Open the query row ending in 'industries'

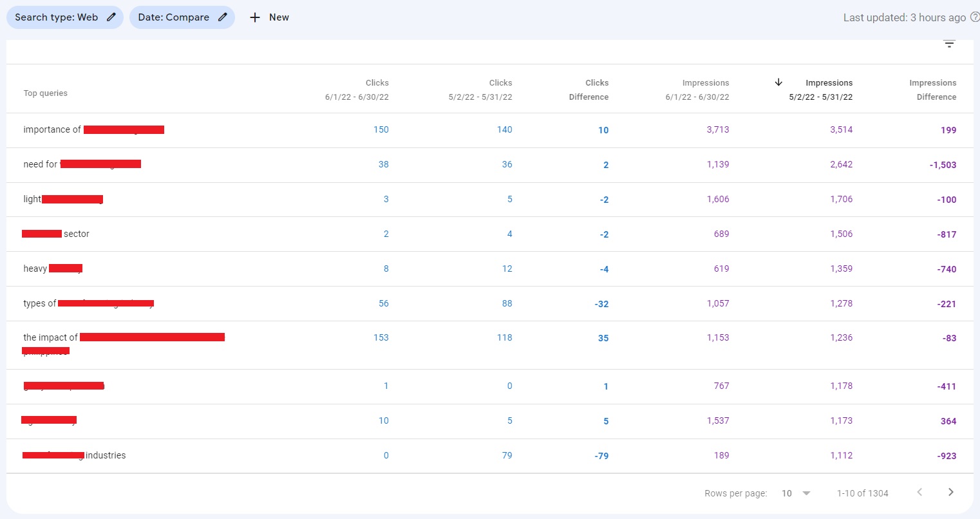106,455
